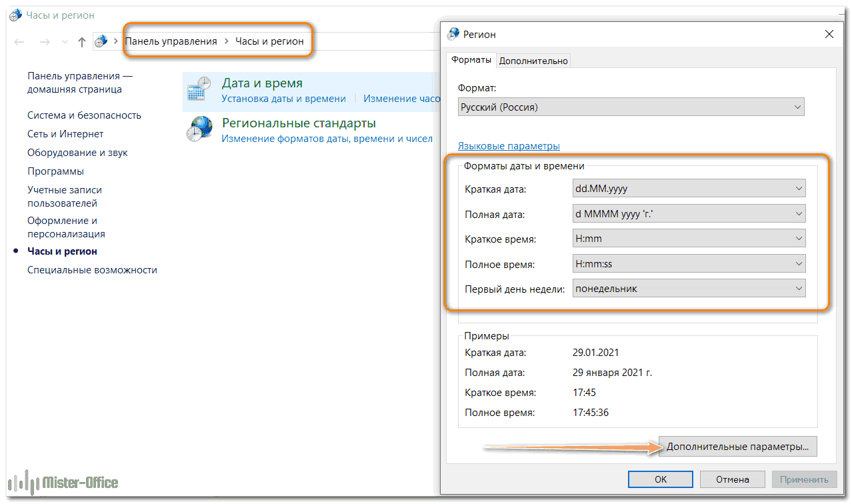Screen dimensions: 852x504
Task: Open the Установка даты и времени link
Action: [x=283, y=99]
